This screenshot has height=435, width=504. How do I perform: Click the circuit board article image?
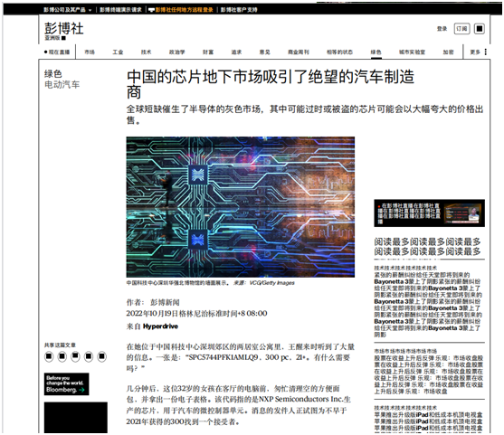point(241,207)
